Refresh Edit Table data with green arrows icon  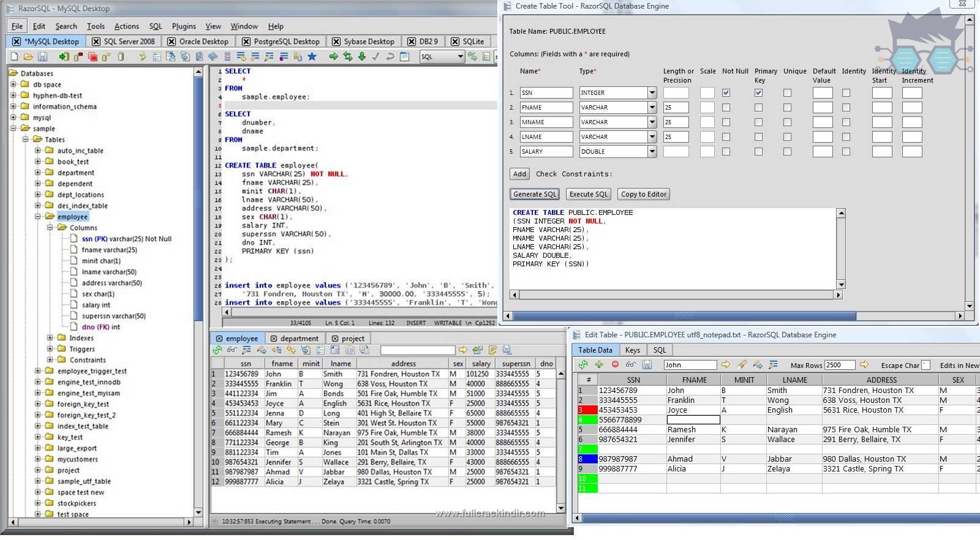(x=583, y=364)
